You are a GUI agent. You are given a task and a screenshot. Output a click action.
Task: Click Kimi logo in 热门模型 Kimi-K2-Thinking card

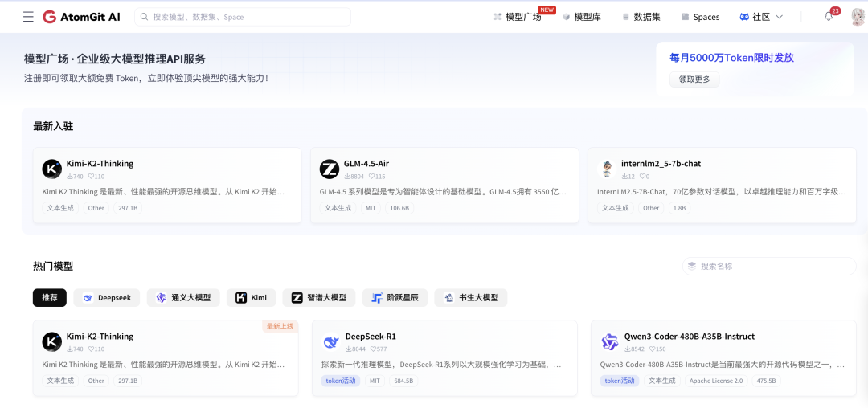pos(52,341)
